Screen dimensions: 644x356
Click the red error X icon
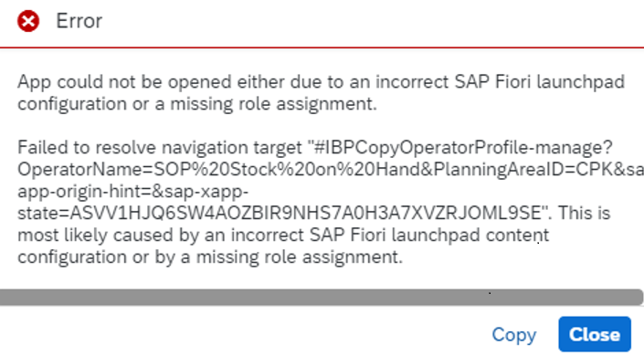(x=28, y=21)
